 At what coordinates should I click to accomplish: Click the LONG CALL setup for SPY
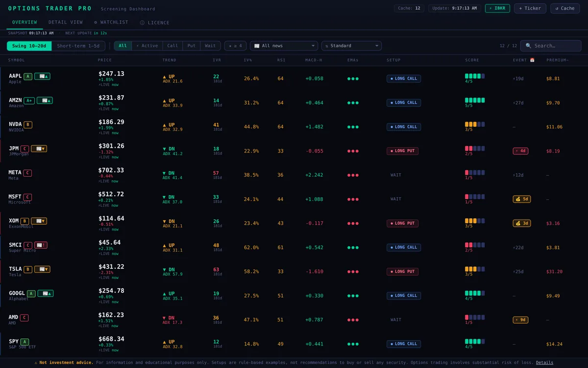[404, 344]
